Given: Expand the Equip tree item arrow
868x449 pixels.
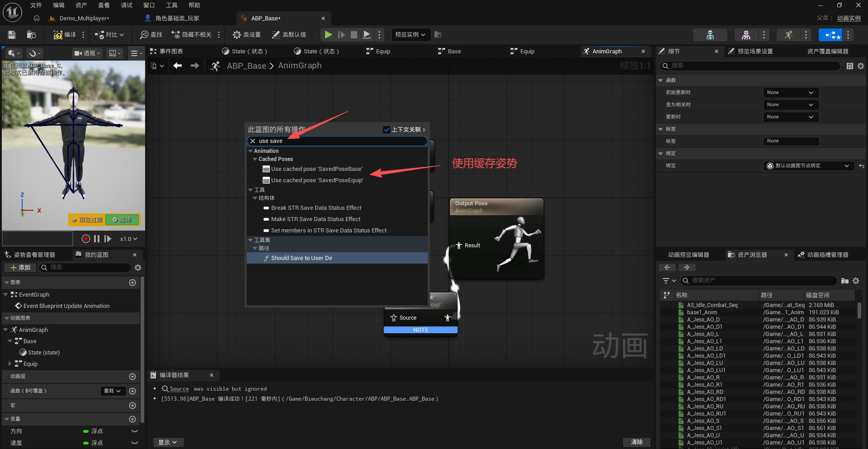Looking at the screenshot, I should (x=10, y=364).
